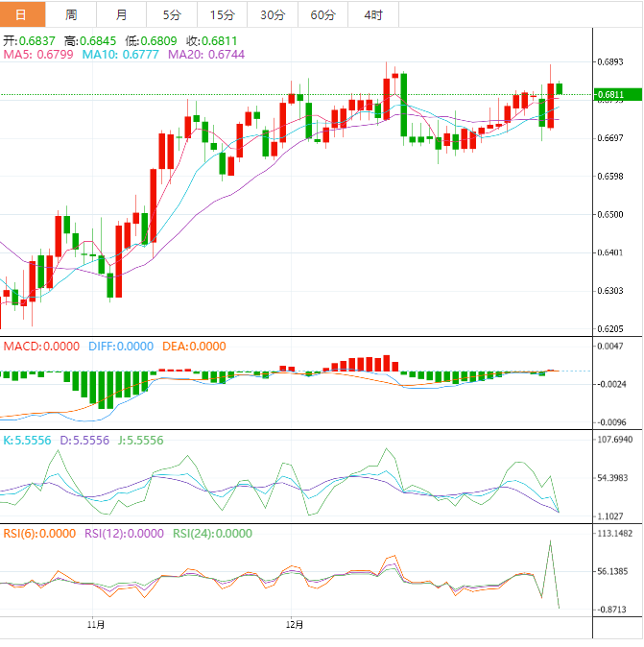Click the MA10: 0.6777 indicator label
Screen dimensions: 644x647
click(x=121, y=55)
